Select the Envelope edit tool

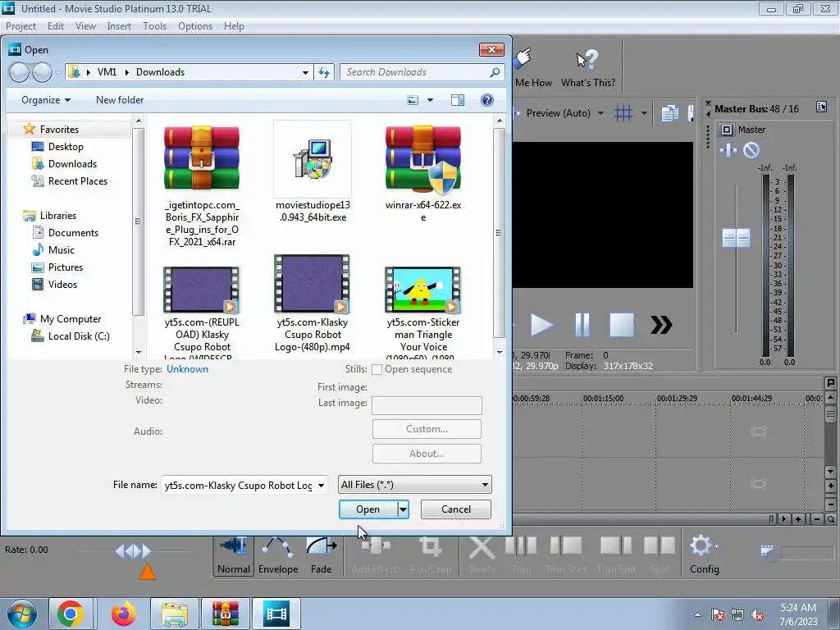tap(278, 556)
